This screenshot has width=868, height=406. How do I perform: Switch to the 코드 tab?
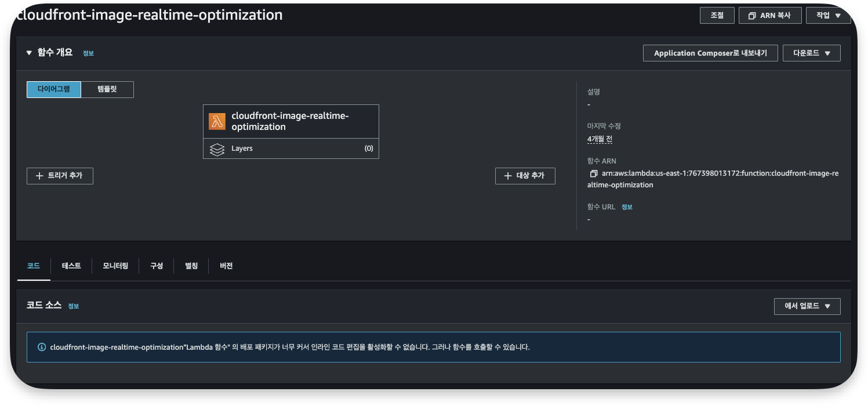(34, 266)
